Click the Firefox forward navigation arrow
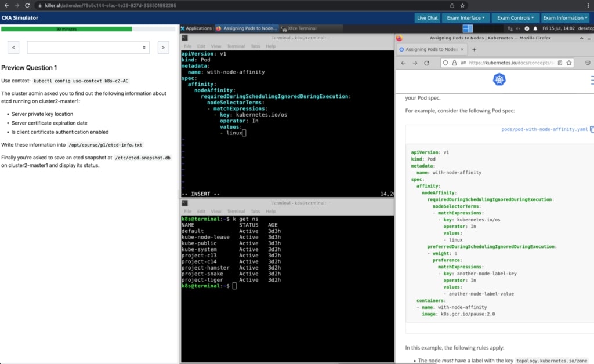The height and width of the screenshot is (364, 594). [415, 63]
